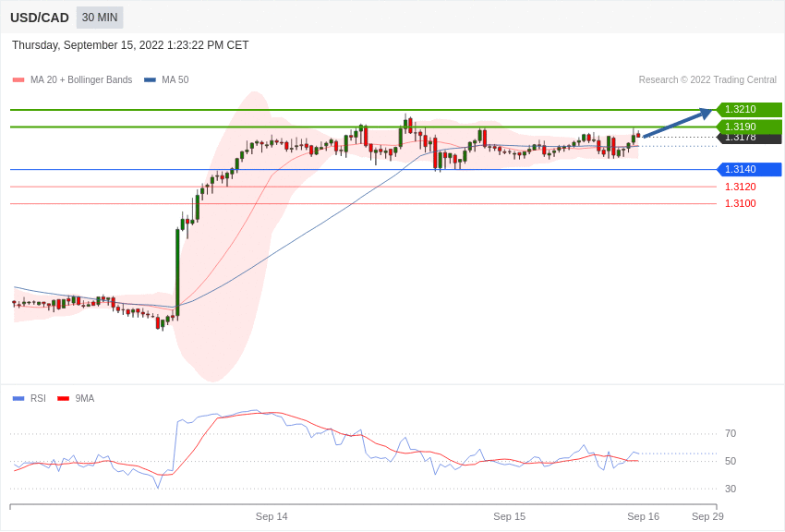Image resolution: width=785 pixels, height=532 pixels.
Task: Click the RSI 70 level label
Action: tap(731, 433)
